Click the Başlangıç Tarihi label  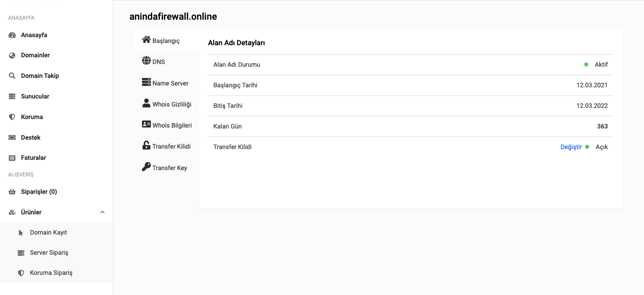pyautogui.click(x=236, y=85)
